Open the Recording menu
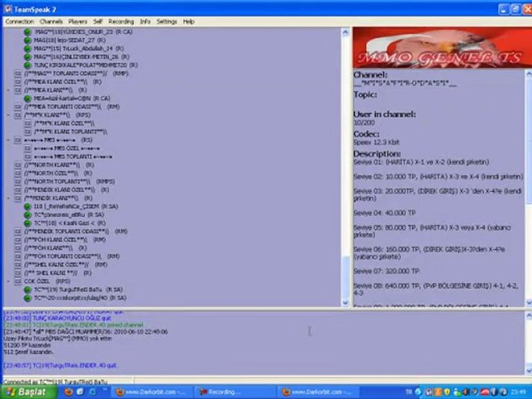This screenshot has width=532, height=399. pos(121,22)
